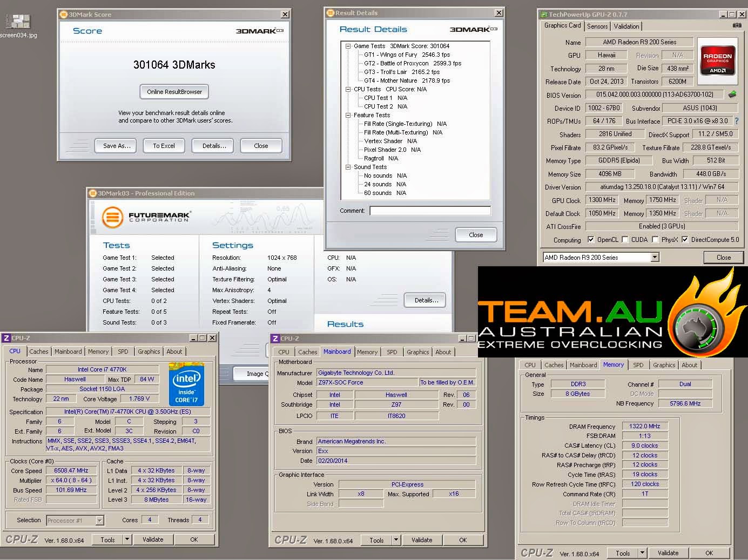This screenshot has width=748, height=560.
Task: Click the Intel Core i7 inside logo
Action: click(186, 386)
